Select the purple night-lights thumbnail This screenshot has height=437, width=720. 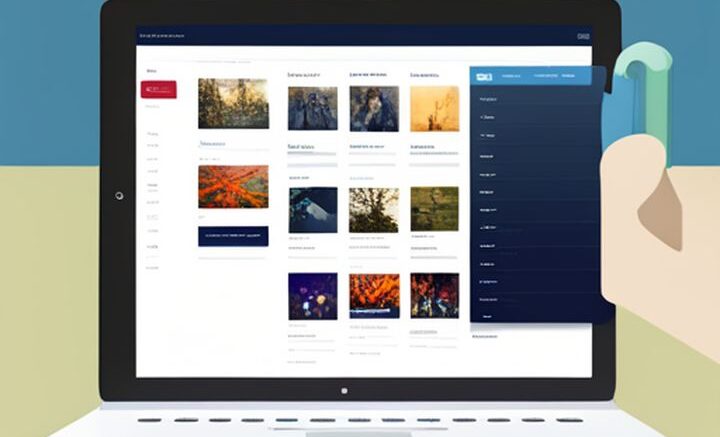coord(313,297)
